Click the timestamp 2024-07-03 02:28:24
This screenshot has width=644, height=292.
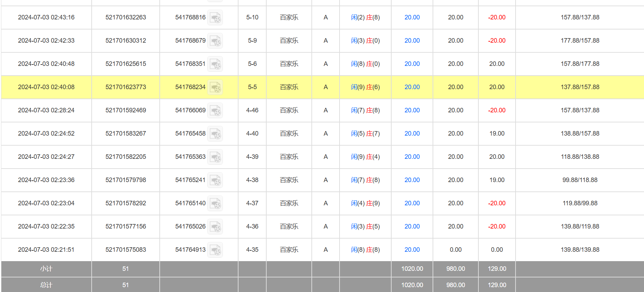(46, 110)
